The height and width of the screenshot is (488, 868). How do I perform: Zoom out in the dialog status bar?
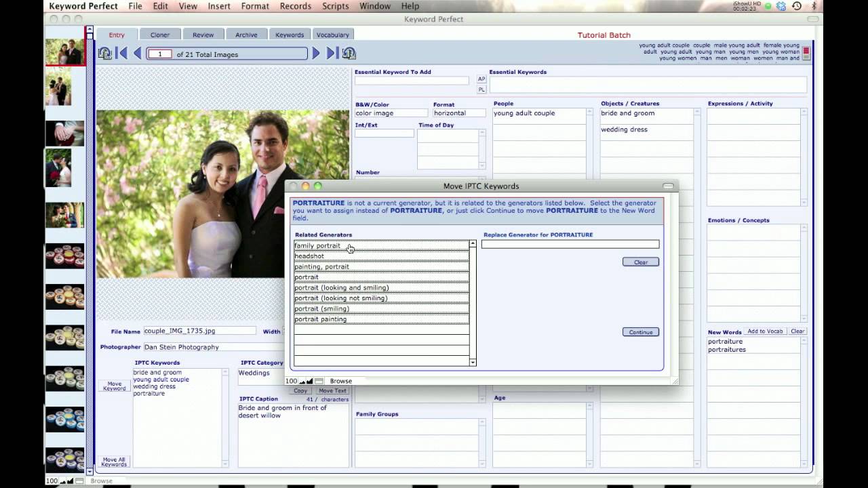point(302,381)
